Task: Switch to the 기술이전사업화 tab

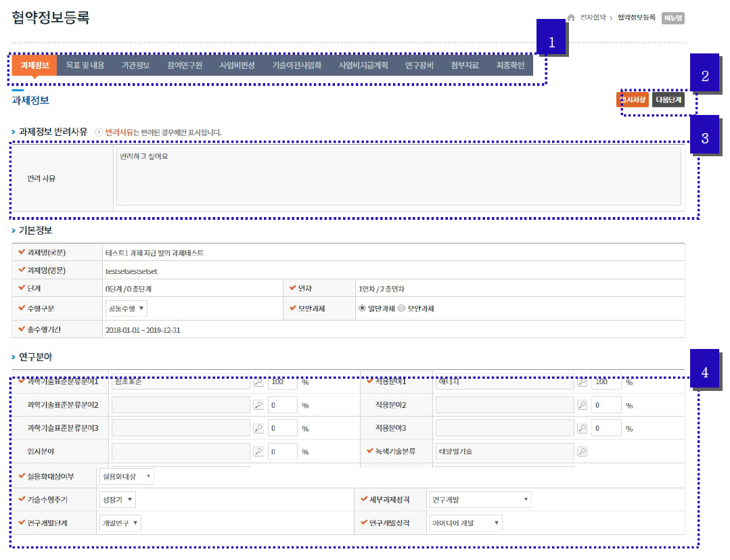Action: pos(297,65)
